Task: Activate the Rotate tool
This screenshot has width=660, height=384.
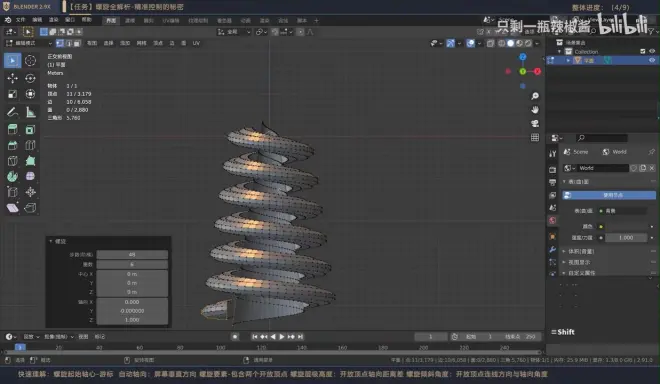Action: 30,78
